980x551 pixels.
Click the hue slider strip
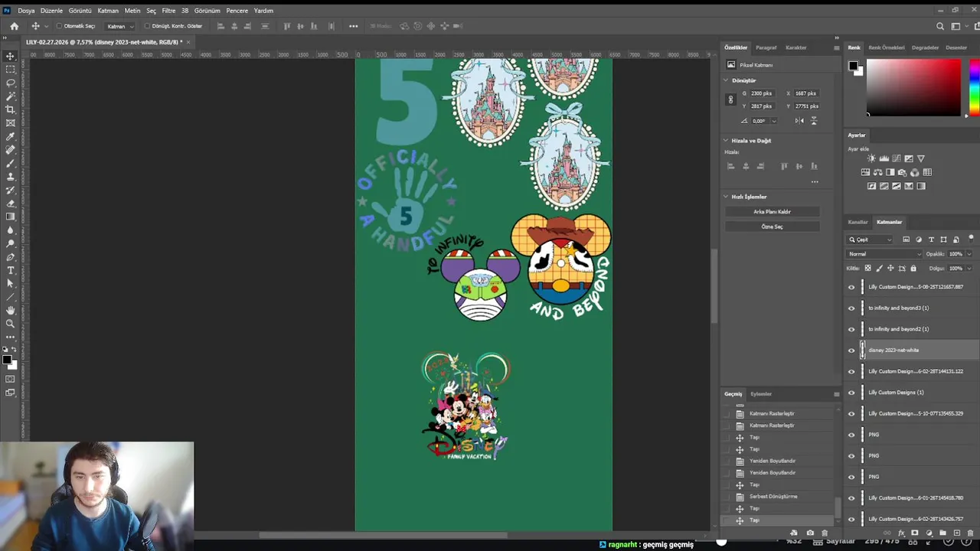click(x=974, y=87)
